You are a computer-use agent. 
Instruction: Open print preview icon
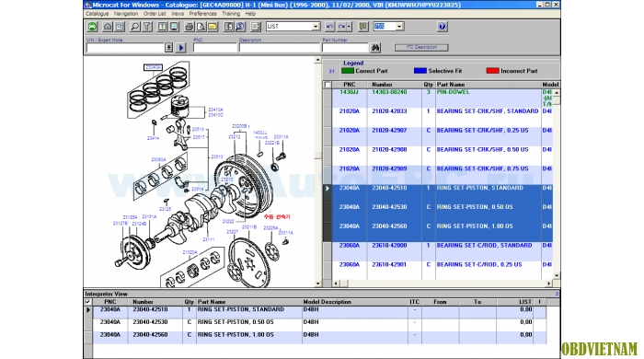click(x=201, y=27)
